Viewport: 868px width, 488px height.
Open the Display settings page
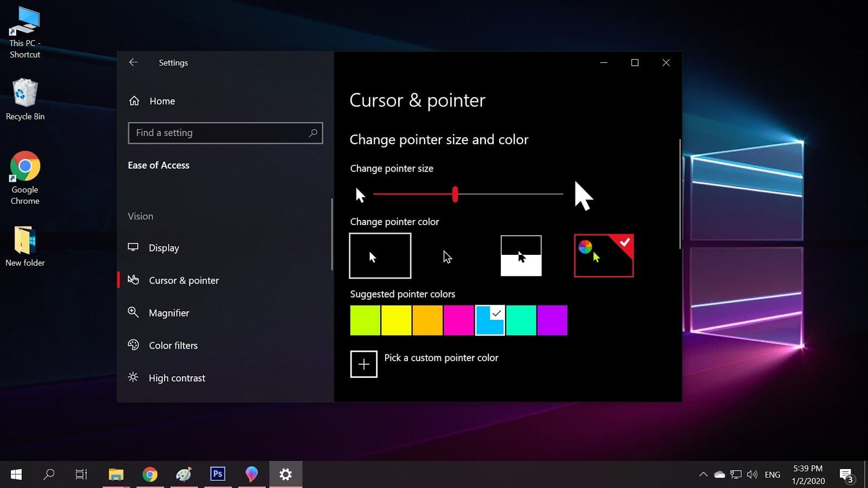click(163, 248)
